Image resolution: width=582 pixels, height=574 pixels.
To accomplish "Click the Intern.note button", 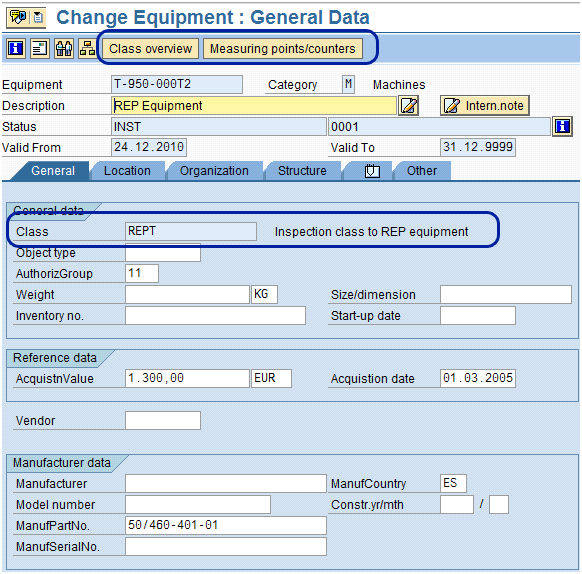I will coord(485,106).
